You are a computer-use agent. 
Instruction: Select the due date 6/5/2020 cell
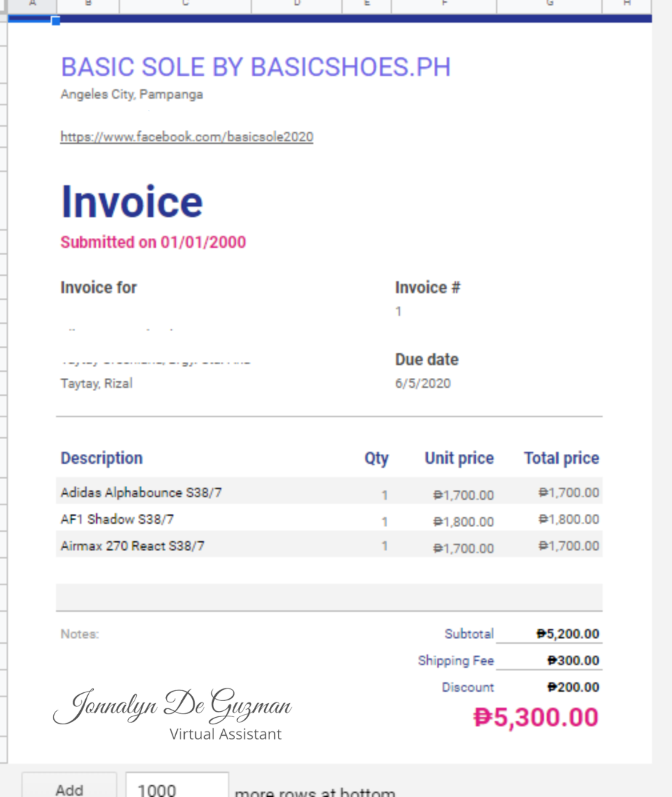pyautogui.click(x=423, y=383)
